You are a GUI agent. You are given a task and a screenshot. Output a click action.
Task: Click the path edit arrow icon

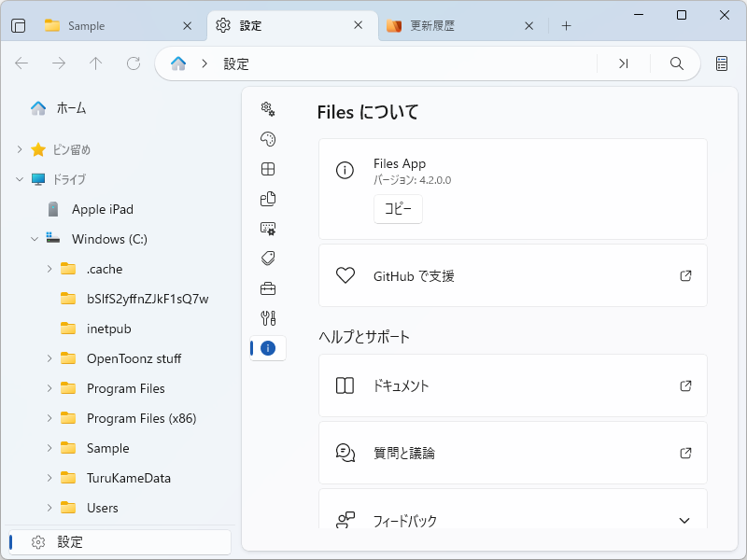click(624, 63)
